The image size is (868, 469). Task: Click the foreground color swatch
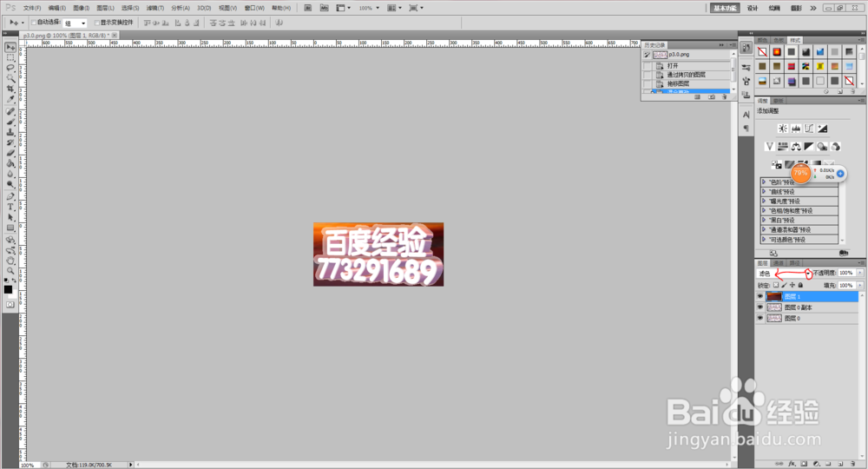8,289
